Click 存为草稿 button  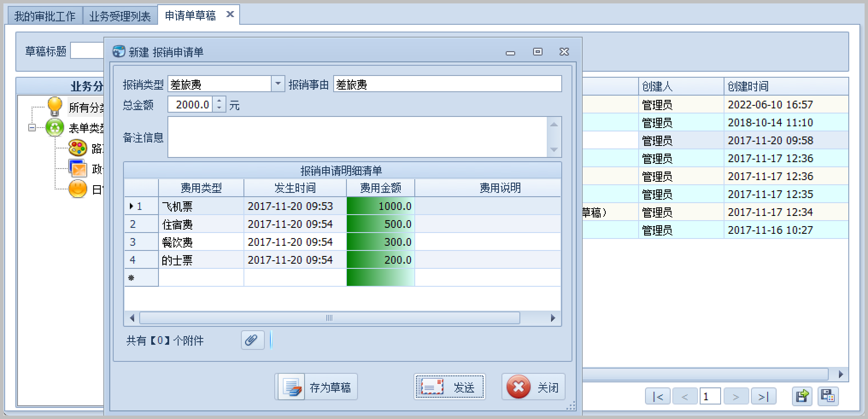316,387
